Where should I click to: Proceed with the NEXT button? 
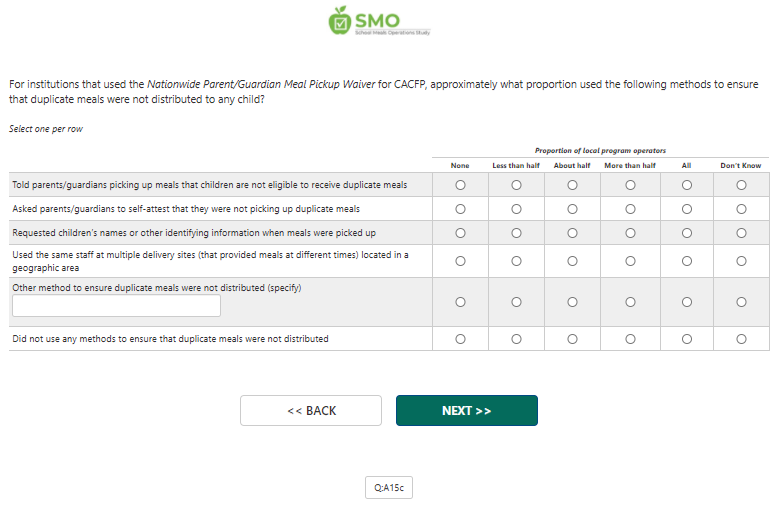coord(467,411)
